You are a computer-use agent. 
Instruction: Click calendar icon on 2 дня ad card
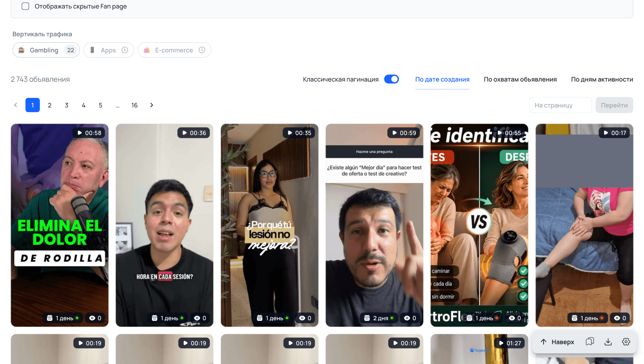[x=367, y=318]
